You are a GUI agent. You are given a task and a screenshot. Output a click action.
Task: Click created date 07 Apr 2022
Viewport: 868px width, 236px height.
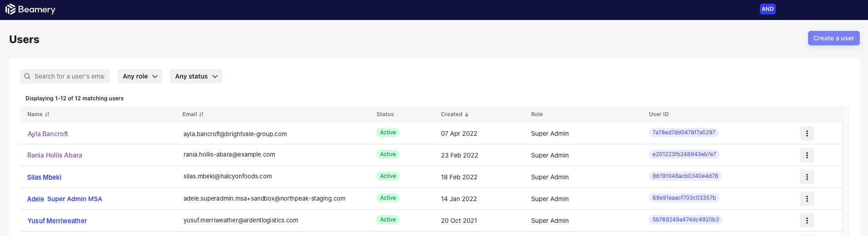coord(459,133)
